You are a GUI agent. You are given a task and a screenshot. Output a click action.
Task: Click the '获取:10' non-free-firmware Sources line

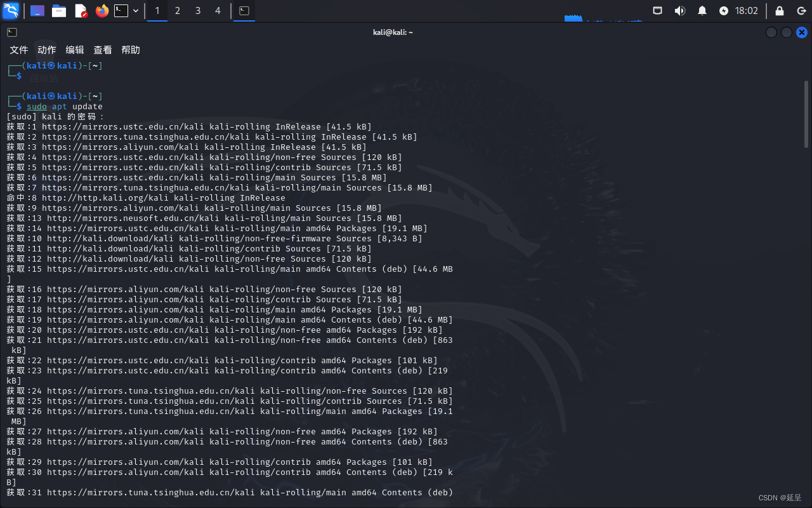coord(214,239)
